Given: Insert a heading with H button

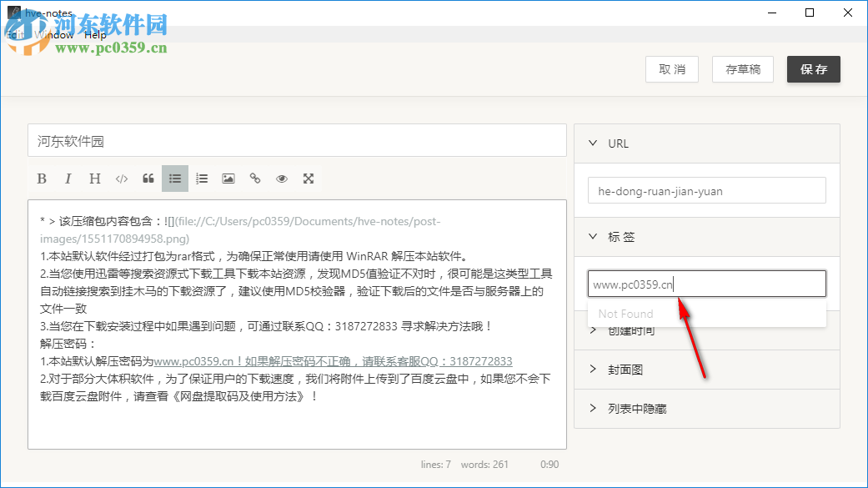Looking at the screenshot, I should click(95, 179).
